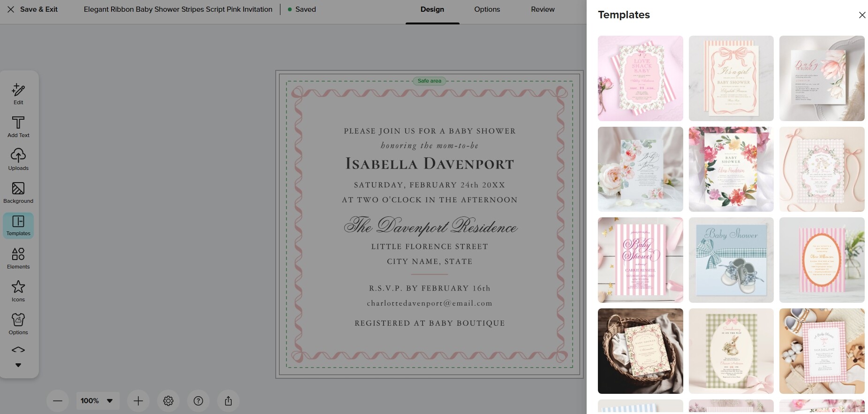The width and height of the screenshot is (868, 414).
Task: Select 'AT TWO O'CLOCK IN THE AFTERNOON' text
Action: [x=430, y=200]
